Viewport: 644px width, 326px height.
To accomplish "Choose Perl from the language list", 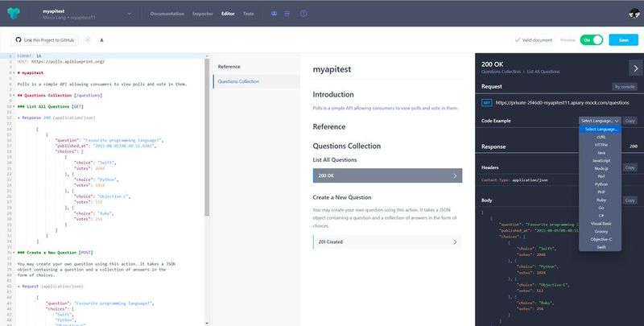I will [601, 176].
